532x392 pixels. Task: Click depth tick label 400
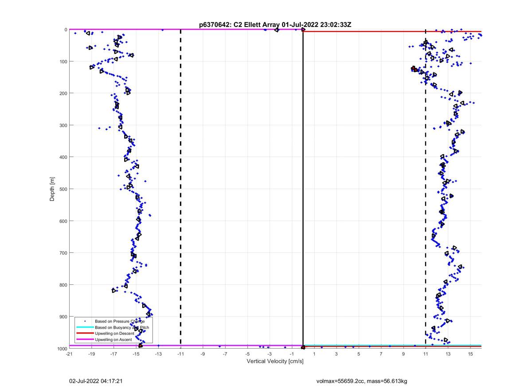pos(63,157)
